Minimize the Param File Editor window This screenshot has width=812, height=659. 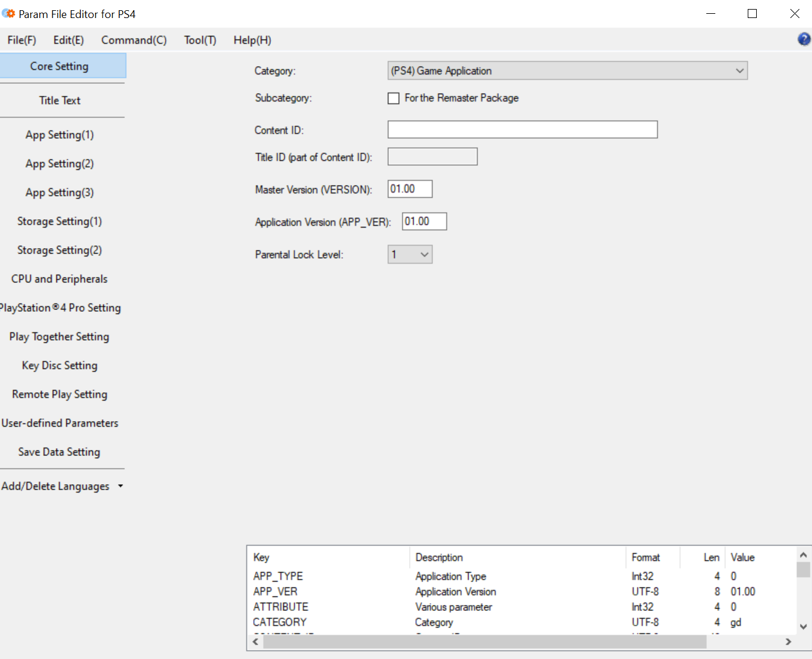pyautogui.click(x=711, y=13)
